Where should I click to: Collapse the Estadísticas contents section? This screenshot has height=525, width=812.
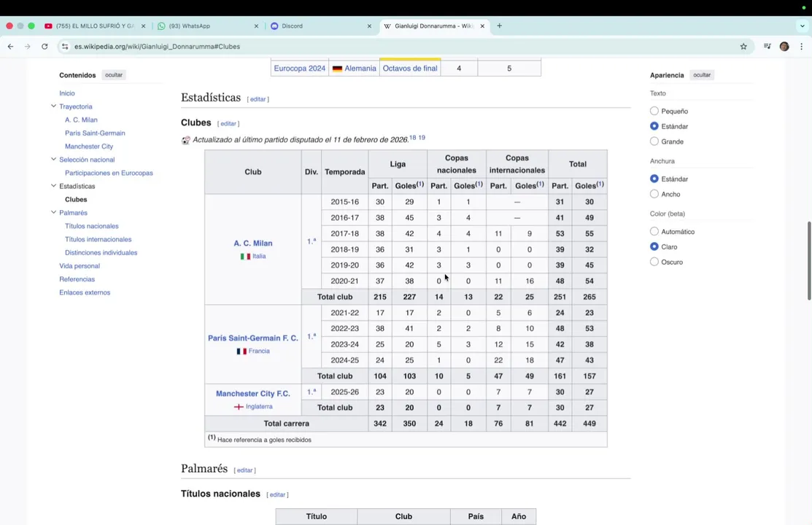click(53, 186)
